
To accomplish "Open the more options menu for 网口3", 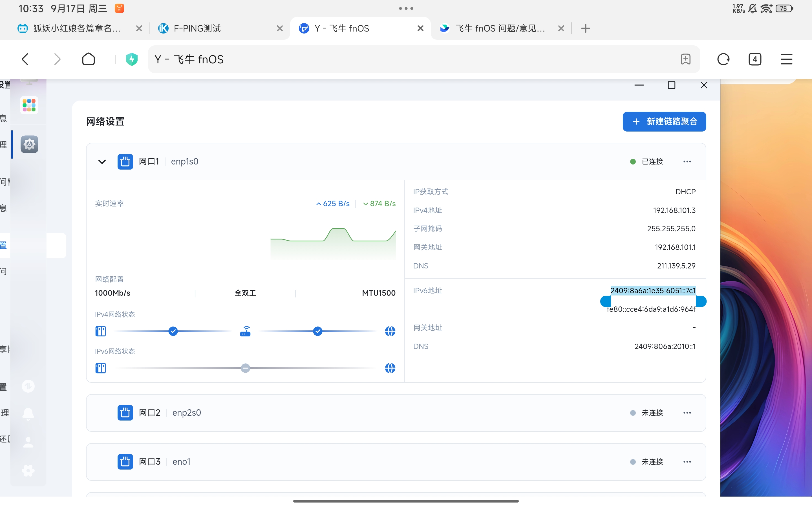I will click(x=687, y=462).
